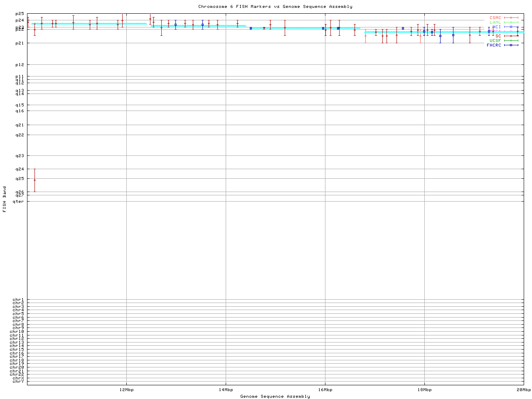Click the chrY row label
Viewport: 532px width, 399px height.
tap(18, 382)
